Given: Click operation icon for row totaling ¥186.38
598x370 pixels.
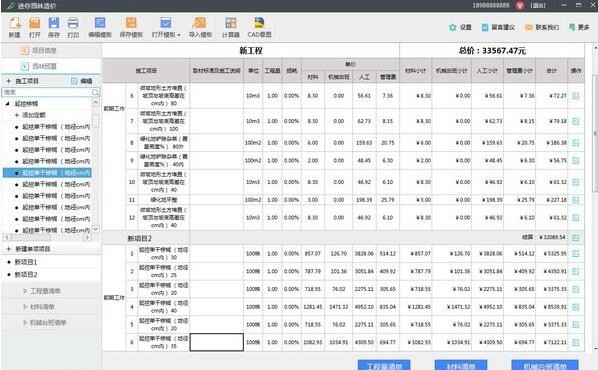Looking at the screenshot, I should tap(576, 143).
